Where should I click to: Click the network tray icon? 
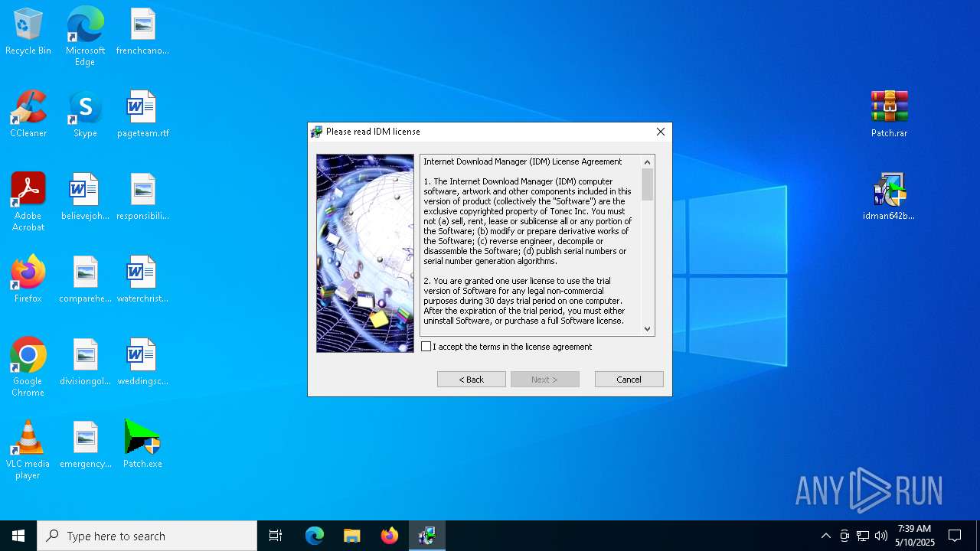coord(863,536)
